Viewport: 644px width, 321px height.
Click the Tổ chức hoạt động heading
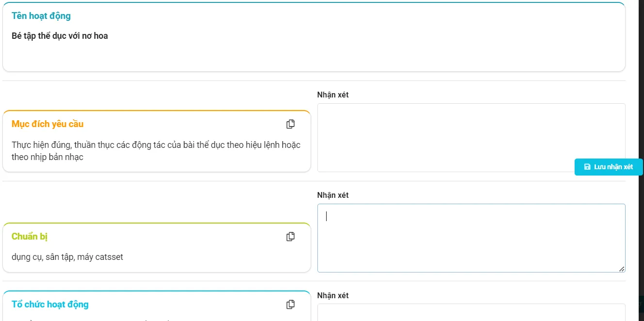pos(50,305)
